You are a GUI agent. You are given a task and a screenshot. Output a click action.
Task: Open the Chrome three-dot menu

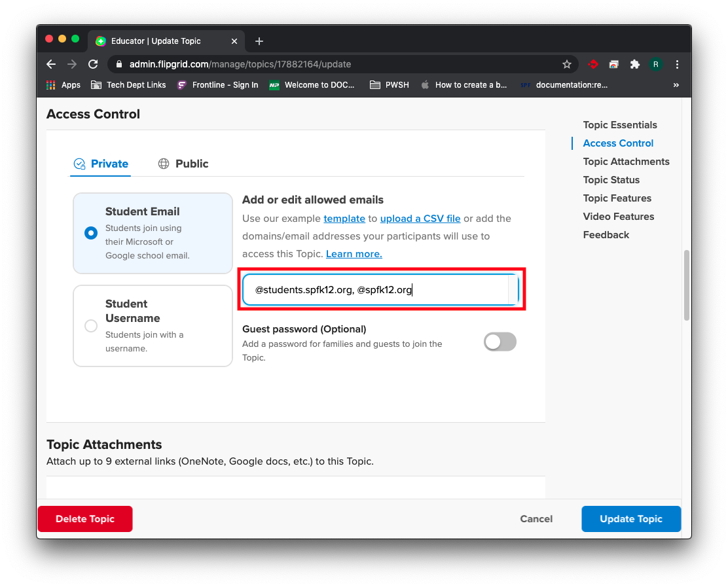(x=677, y=64)
